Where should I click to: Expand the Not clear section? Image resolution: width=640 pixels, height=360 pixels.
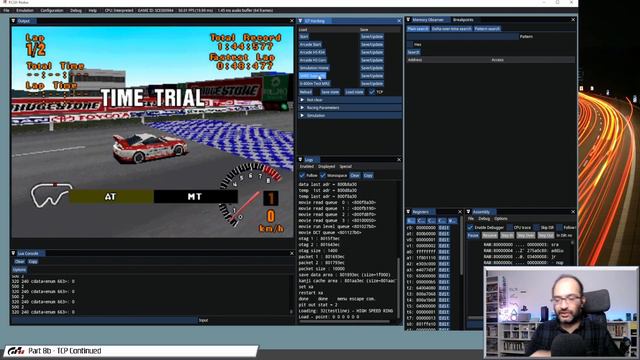350,100
